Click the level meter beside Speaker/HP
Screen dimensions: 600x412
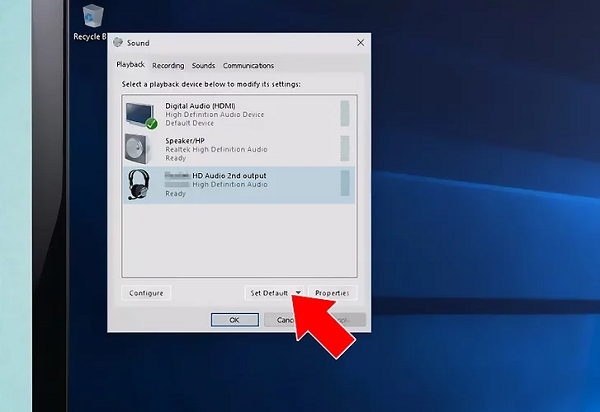click(x=346, y=148)
